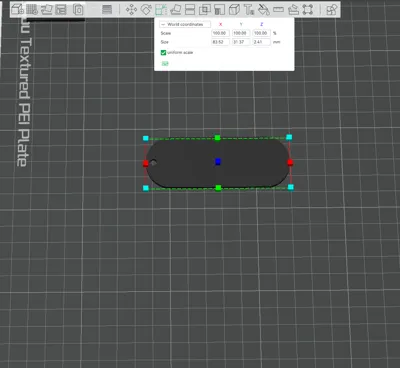The height and width of the screenshot is (368, 400).
Task: Click the Z size value field
Action: (261, 42)
